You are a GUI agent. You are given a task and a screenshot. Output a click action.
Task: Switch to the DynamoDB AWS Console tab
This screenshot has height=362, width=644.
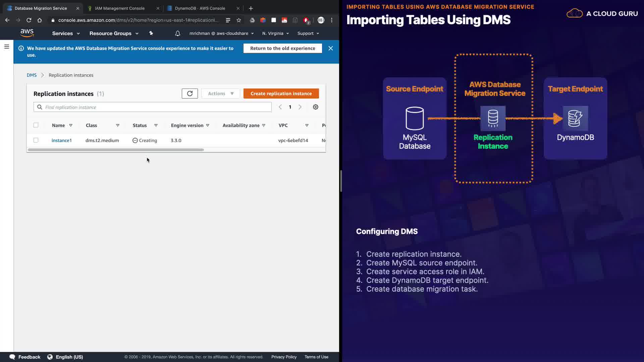click(200, 8)
